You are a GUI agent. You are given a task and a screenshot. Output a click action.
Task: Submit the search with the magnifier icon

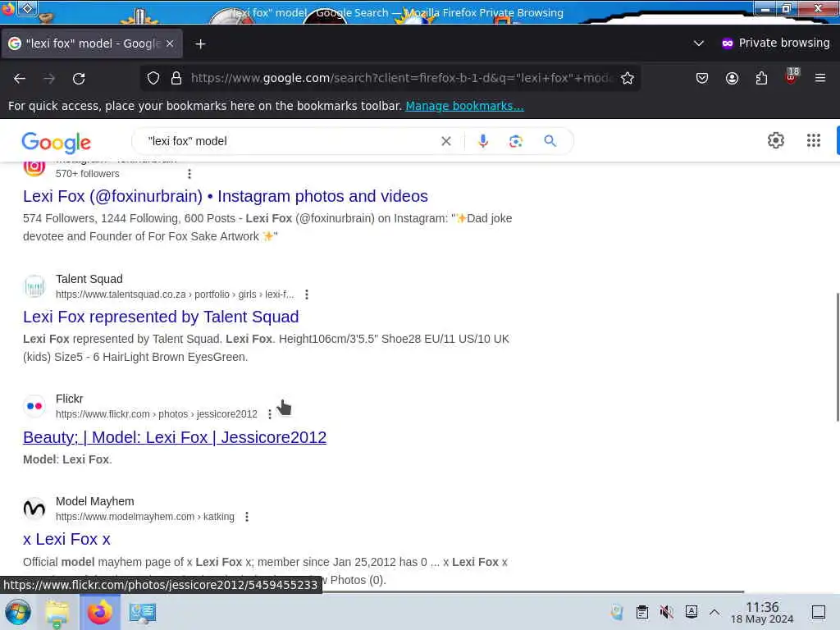pos(550,141)
